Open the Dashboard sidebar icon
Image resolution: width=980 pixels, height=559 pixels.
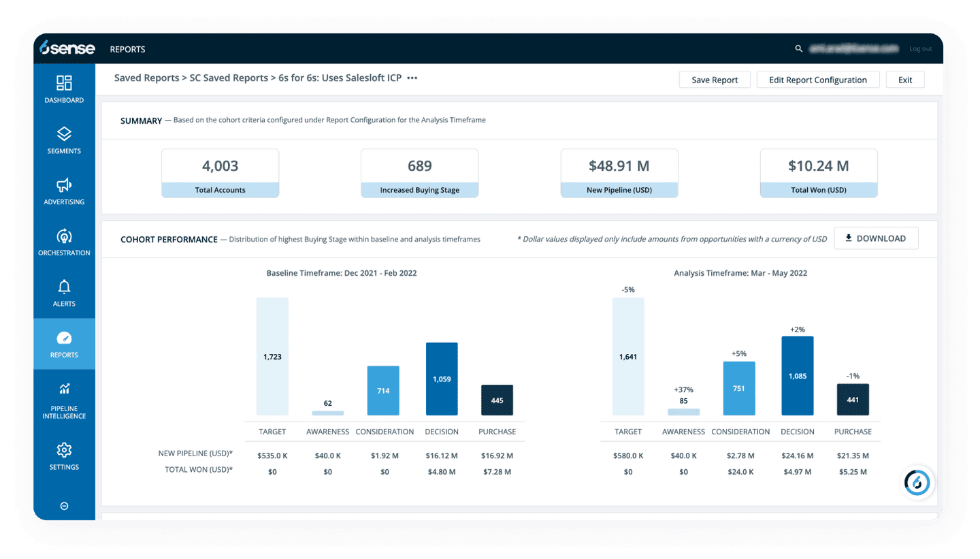click(x=64, y=83)
